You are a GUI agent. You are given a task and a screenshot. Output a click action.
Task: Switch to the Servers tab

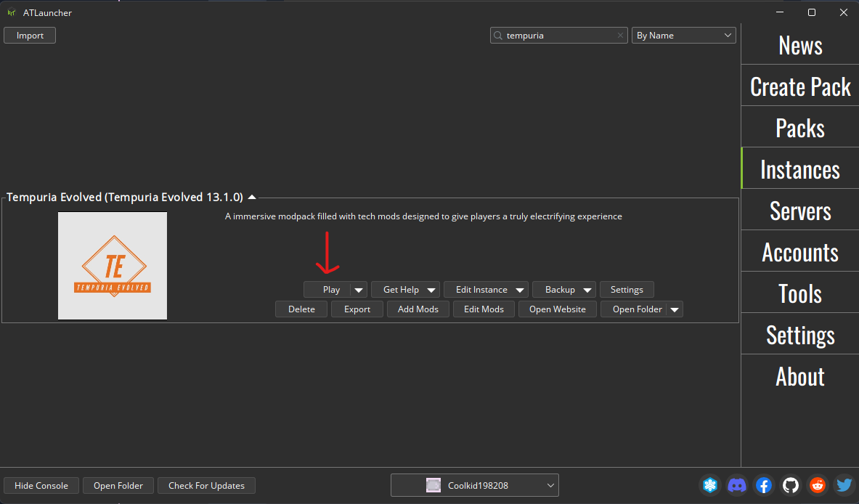[x=800, y=211]
